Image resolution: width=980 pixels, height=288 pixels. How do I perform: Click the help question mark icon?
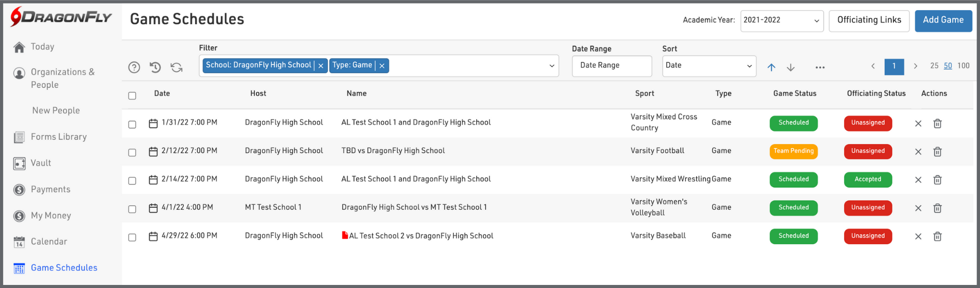(x=134, y=67)
